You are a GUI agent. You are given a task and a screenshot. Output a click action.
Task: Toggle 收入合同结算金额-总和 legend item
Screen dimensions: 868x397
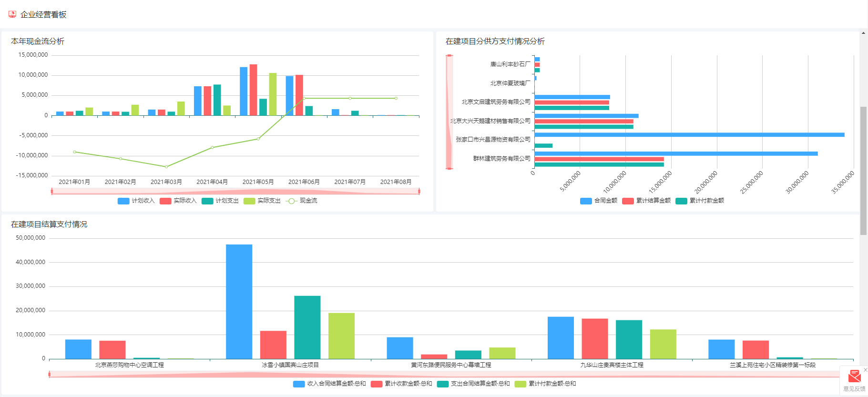[299, 384]
